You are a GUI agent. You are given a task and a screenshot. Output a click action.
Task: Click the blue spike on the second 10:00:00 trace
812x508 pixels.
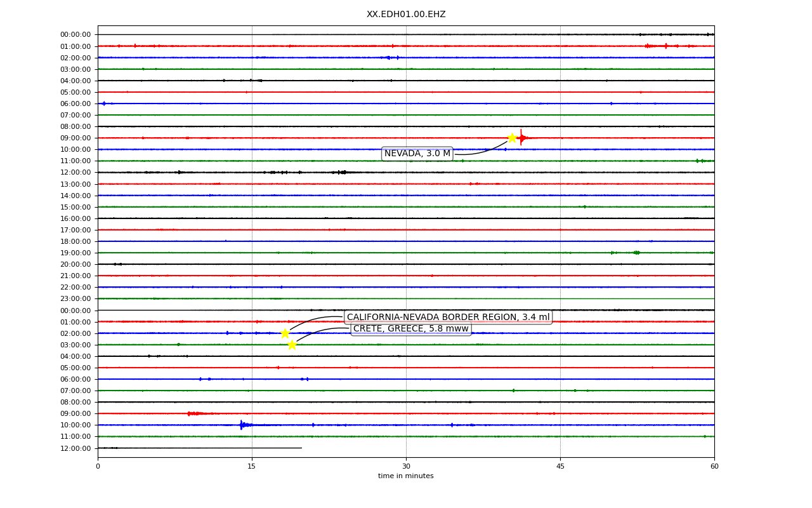tap(241, 425)
